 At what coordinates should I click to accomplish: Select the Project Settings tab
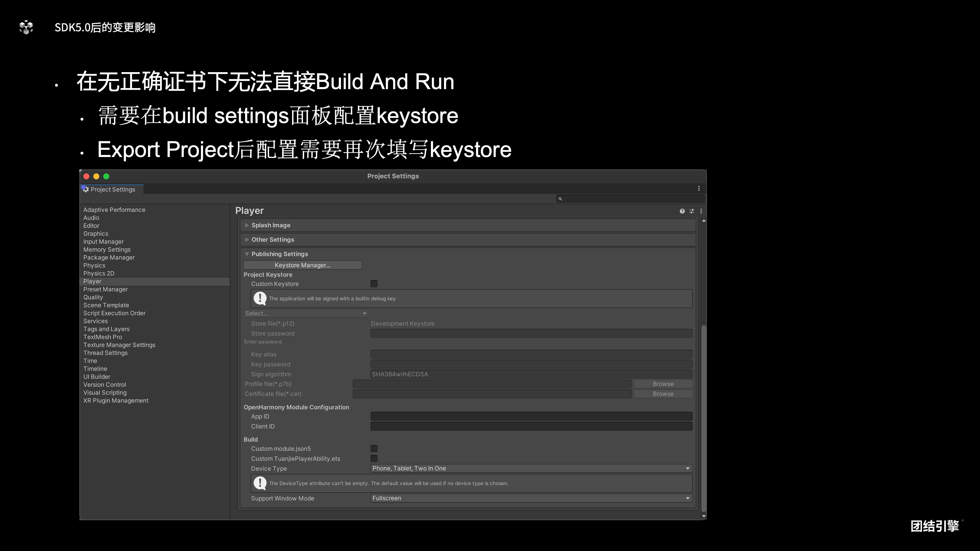(x=112, y=189)
